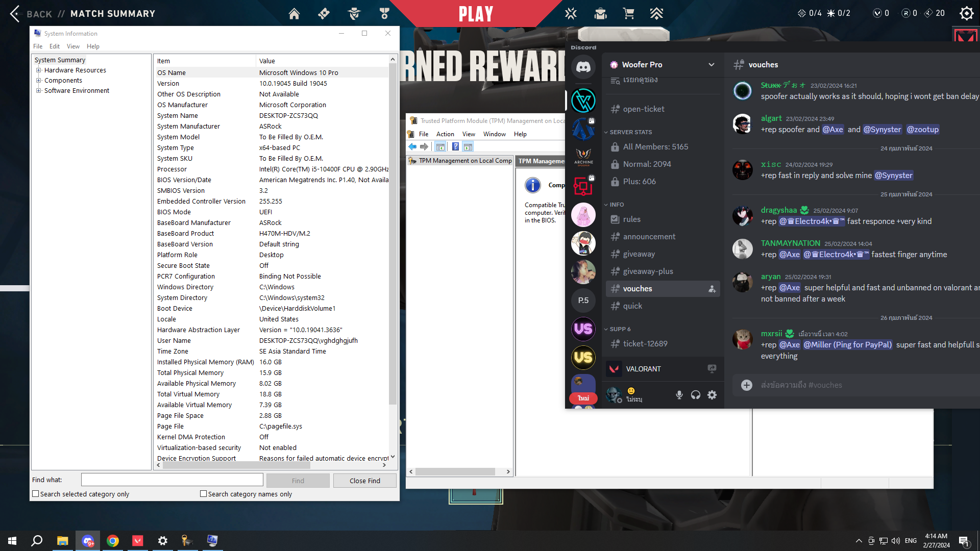Click the TPM toolbar help icon

(x=455, y=147)
